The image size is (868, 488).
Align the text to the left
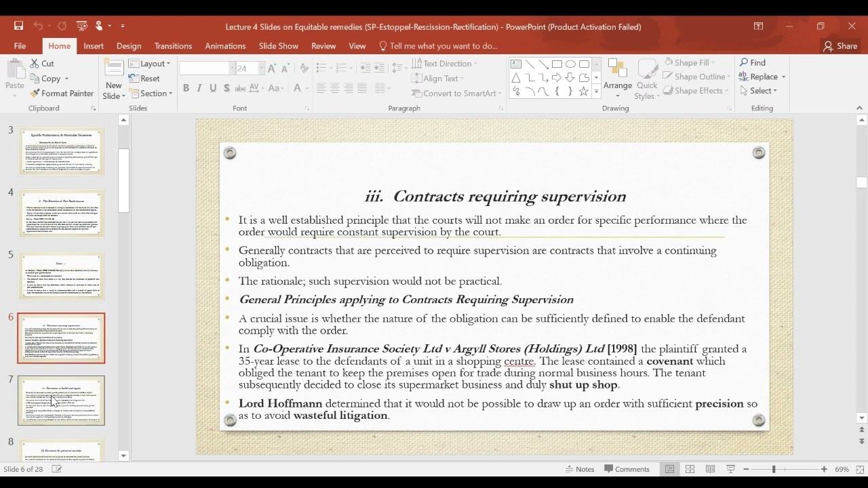(x=321, y=88)
